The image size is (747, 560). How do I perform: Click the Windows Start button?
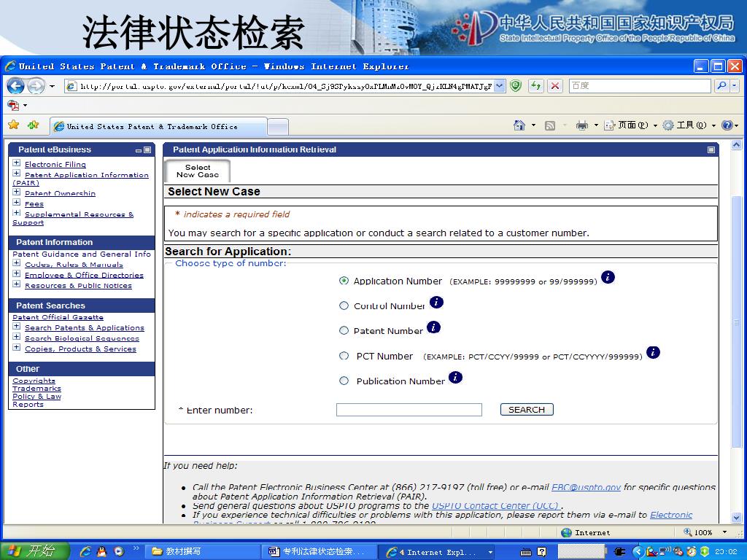tap(35, 551)
